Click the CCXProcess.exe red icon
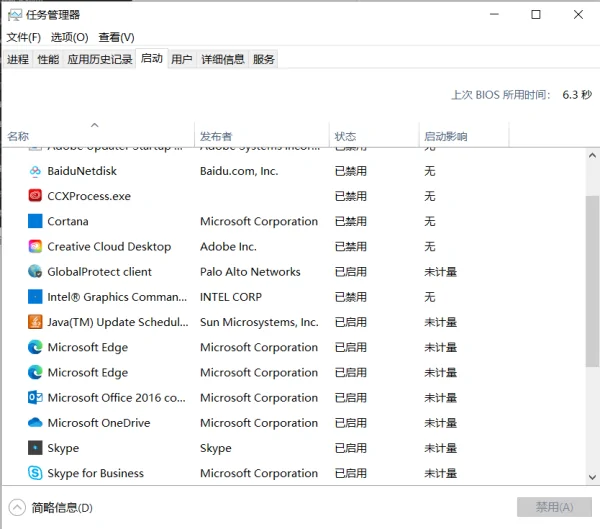This screenshot has width=600, height=529. coord(35,196)
